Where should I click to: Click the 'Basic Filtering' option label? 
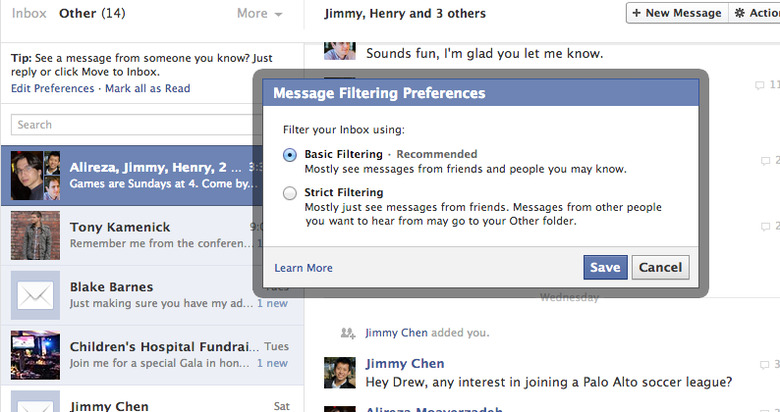tap(344, 154)
